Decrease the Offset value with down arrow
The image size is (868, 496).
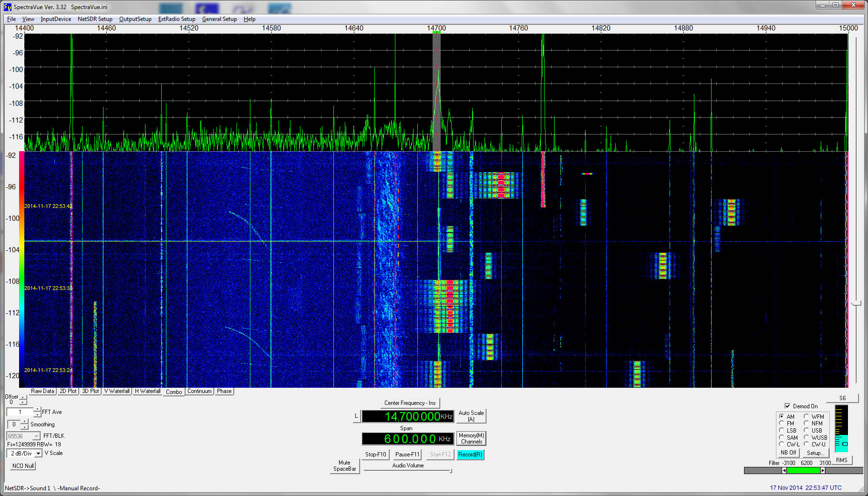pyautogui.click(x=23, y=402)
